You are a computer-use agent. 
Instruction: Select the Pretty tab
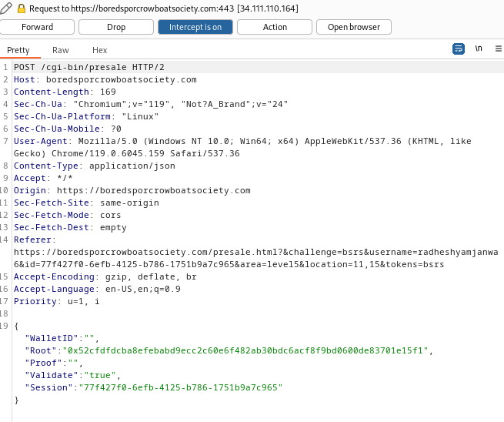18,50
